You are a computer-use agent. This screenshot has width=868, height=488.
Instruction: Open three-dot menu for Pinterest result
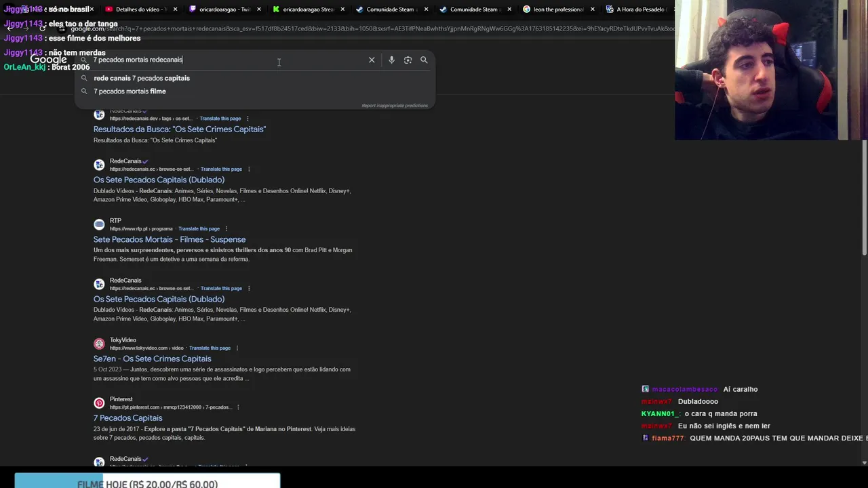[238, 407]
